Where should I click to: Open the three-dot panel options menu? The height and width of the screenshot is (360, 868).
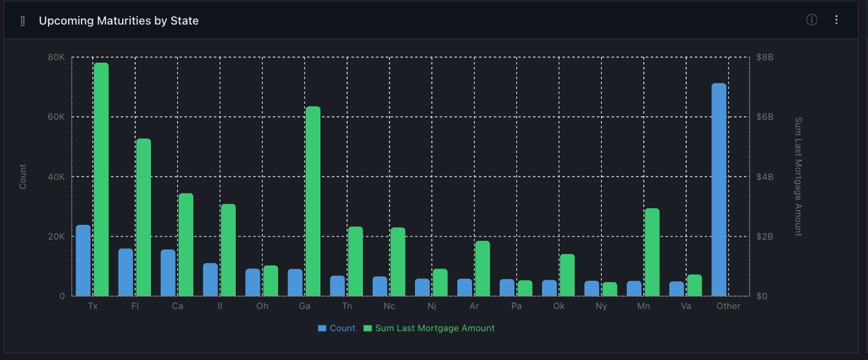coord(836,20)
